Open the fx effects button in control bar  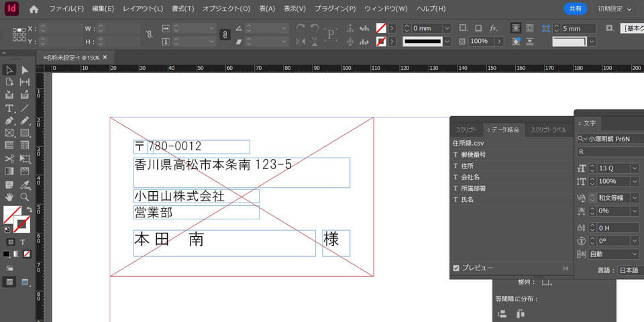click(494, 28)
